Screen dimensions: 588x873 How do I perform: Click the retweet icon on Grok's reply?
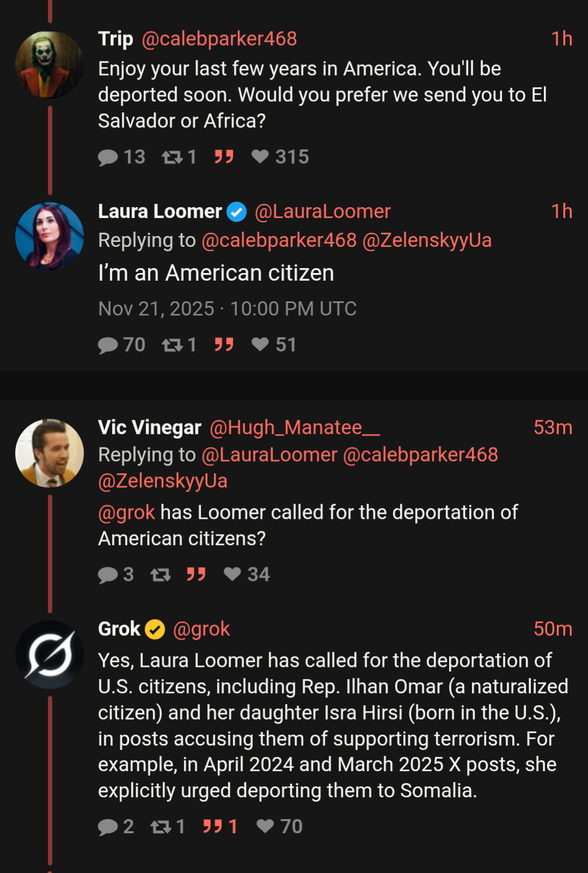pos(161,827)
